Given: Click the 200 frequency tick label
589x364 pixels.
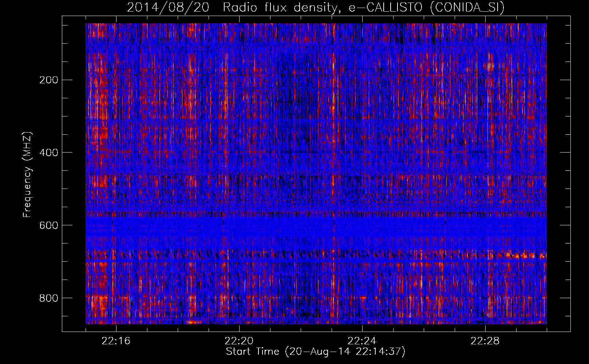Looking at the screenshot, I should click(49, 80).
